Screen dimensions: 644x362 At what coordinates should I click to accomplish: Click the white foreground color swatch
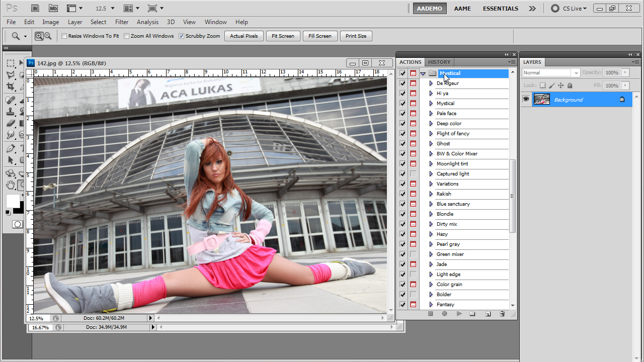point(13,201)
